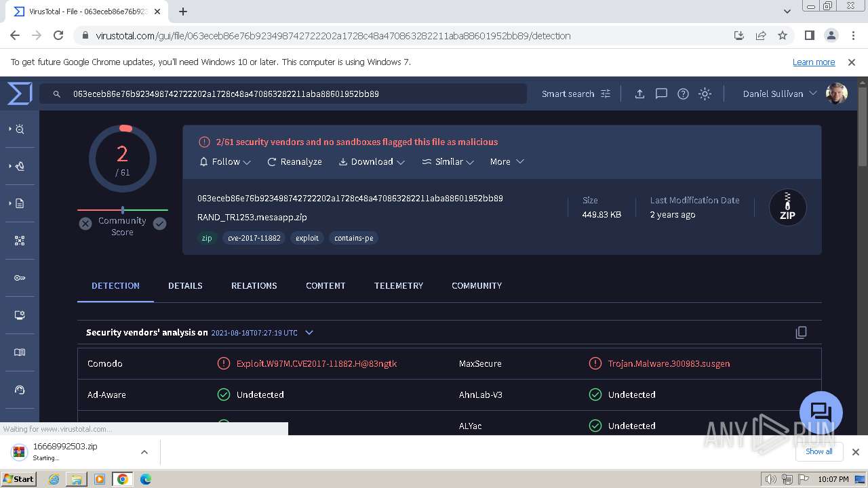Click the Comodo detection result text
868x488 pixels.
pyautogui.click(x=317, y=364)
